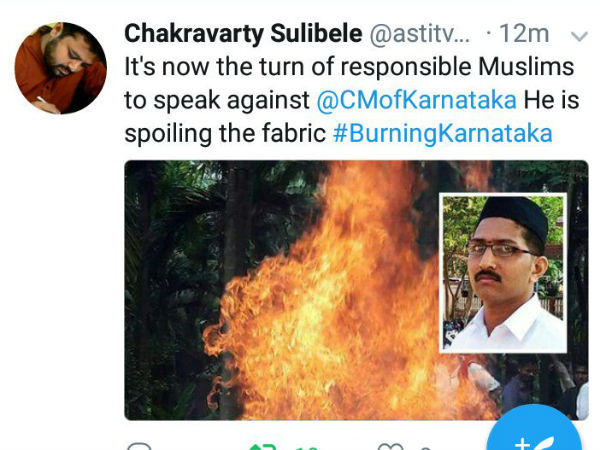The image size is (600, 450).
Task: Tap the inset portrait in the photo
Action: (503, 273)
